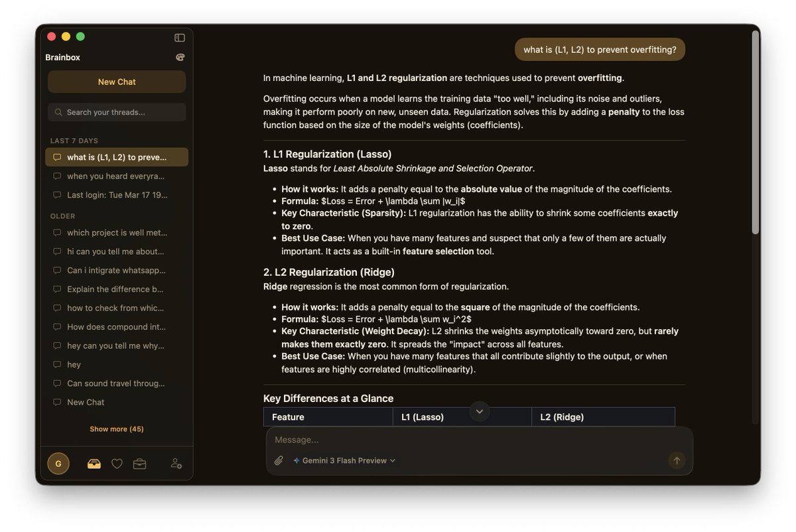Viewport: 796px width, 532px height.
Task: Toggle the sidebar panel icon
Action: [x=179, y=38]
